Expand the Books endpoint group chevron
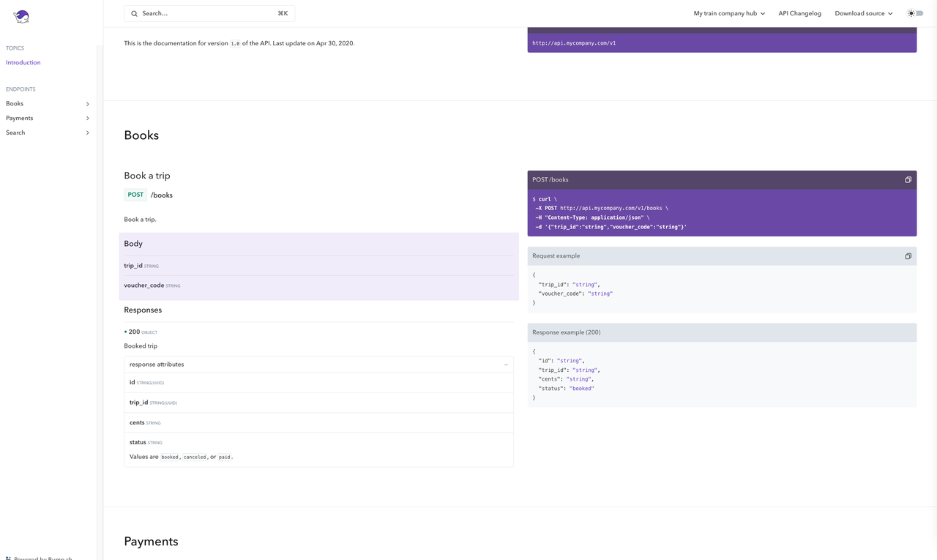 (88, 104)
